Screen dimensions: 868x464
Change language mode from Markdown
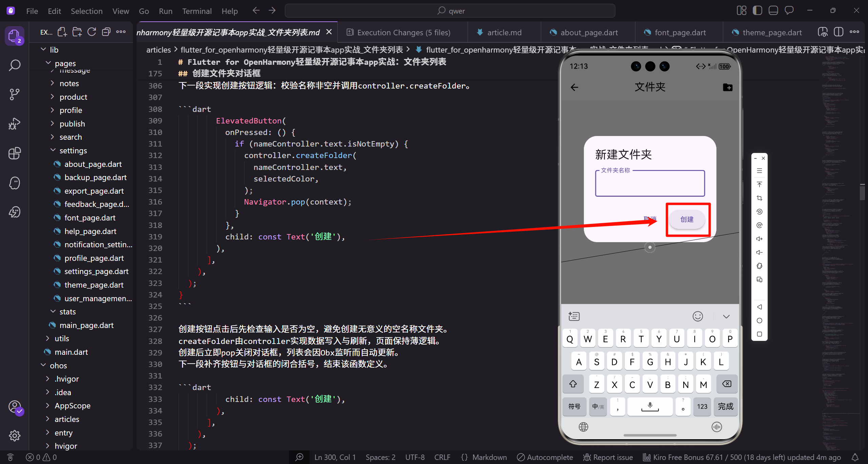coord(489,457)
